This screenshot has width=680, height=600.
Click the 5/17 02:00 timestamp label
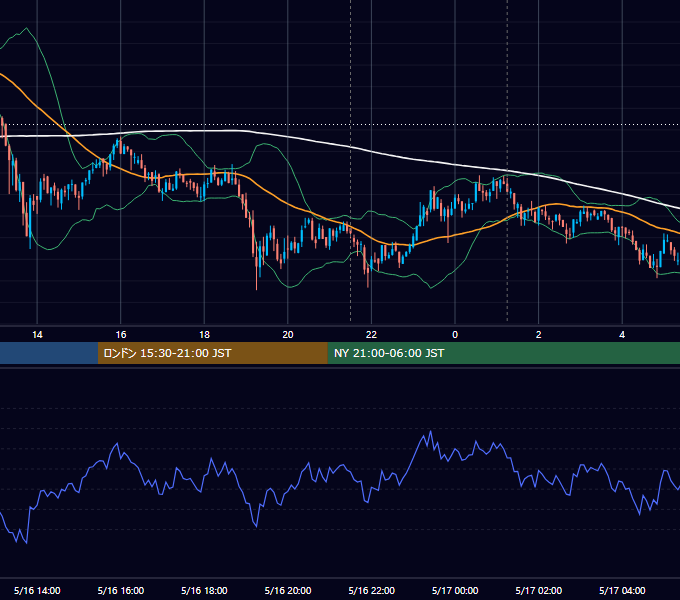coord(539,590)
